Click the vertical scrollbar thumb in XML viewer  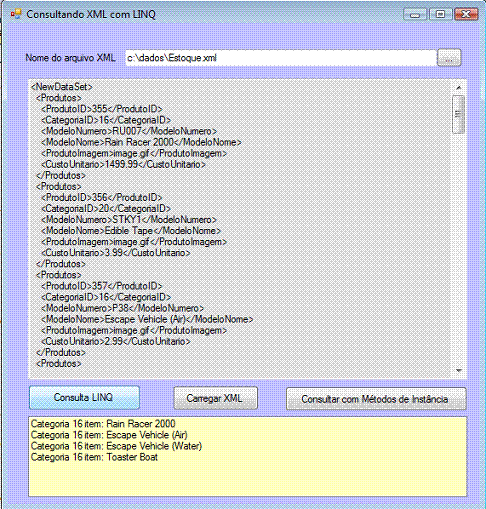(459, 114)
